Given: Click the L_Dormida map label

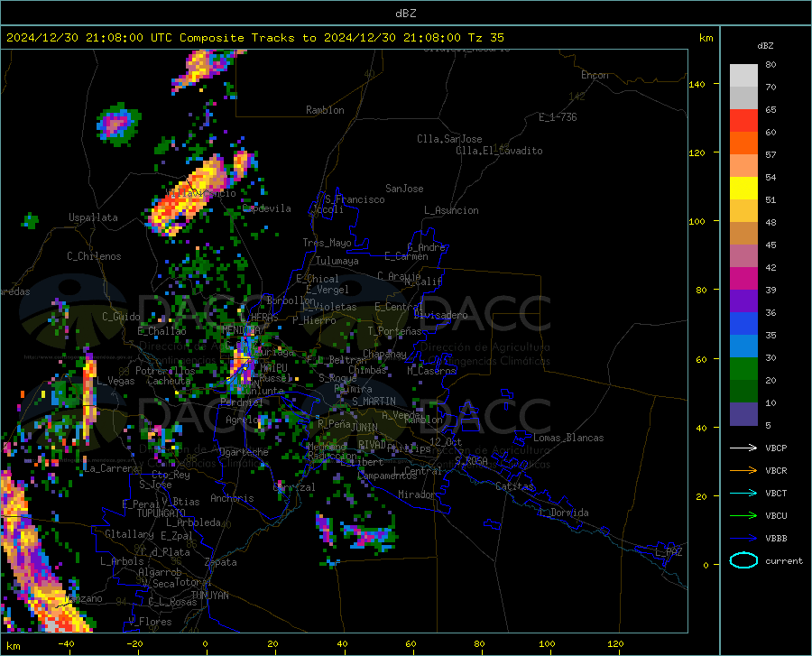Looking at the screenshot, I should tap(563, 513).
